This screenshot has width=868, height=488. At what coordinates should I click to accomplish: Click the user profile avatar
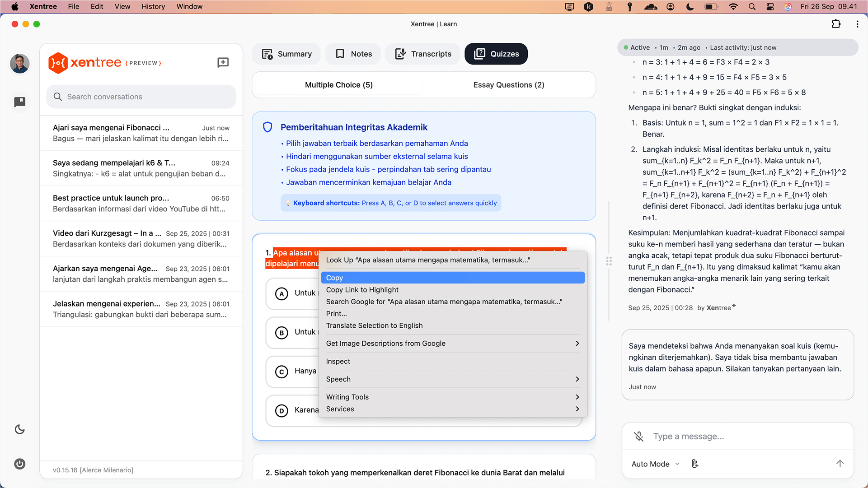tap(19, 64)
